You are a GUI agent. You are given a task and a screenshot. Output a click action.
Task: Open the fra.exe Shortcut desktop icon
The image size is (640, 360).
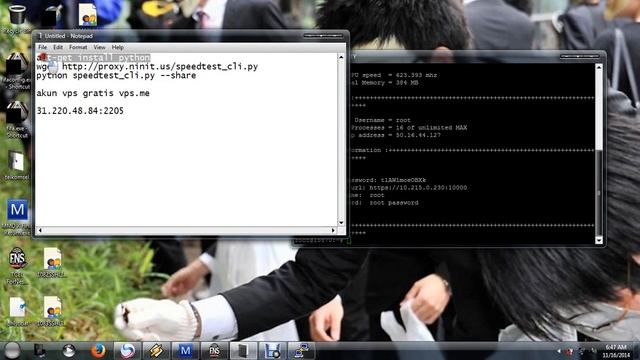(x=17, y=119)
